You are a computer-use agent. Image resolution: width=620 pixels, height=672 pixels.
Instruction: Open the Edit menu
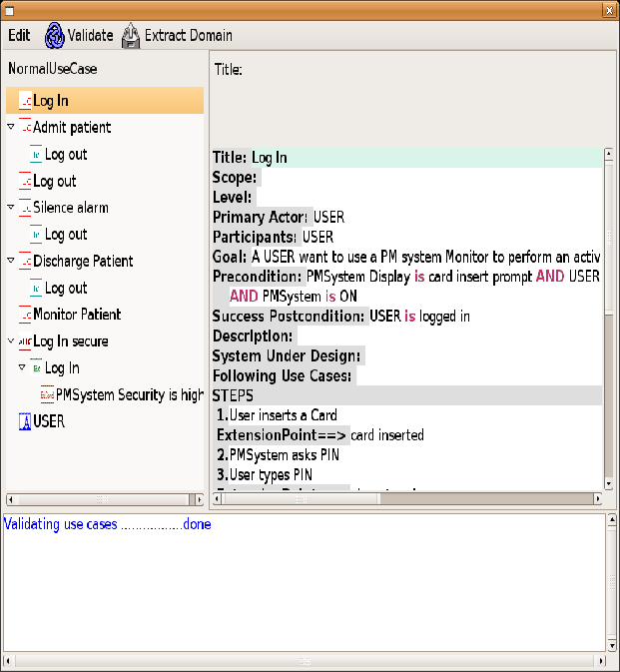(x=19, y=35)
